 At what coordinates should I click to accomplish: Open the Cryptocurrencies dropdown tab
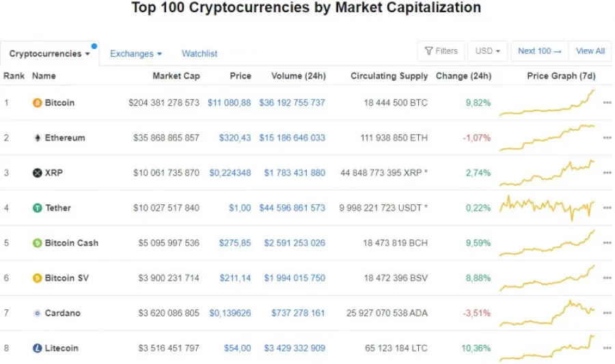coord(49,54)
